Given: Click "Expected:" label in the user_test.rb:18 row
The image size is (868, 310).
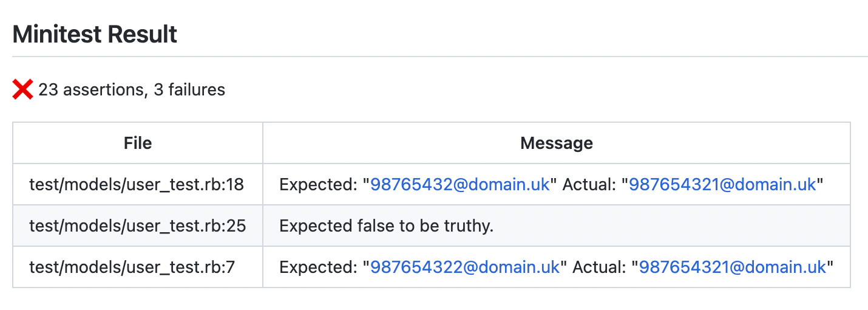Looking at the screenshot, I should (318, 184).
